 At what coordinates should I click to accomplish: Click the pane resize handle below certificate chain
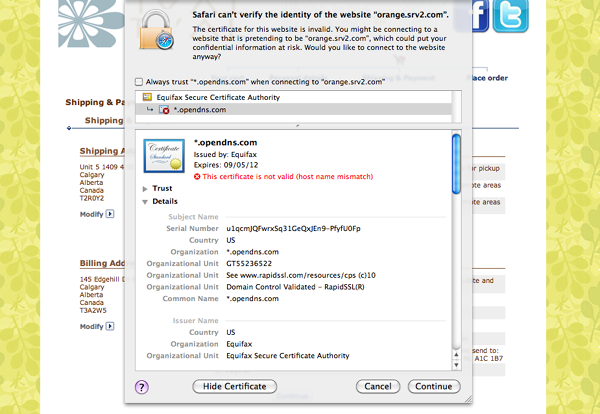pyautogui.click(x=297, y=126)
